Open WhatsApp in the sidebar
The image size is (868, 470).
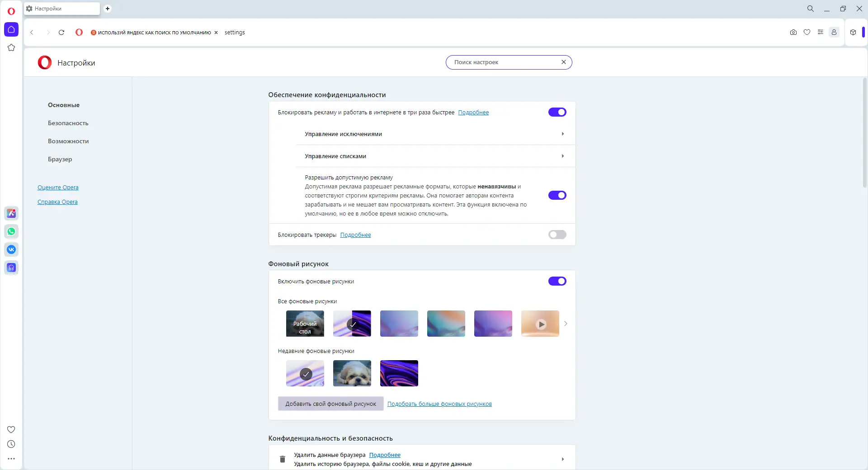[x=11, y=231]
